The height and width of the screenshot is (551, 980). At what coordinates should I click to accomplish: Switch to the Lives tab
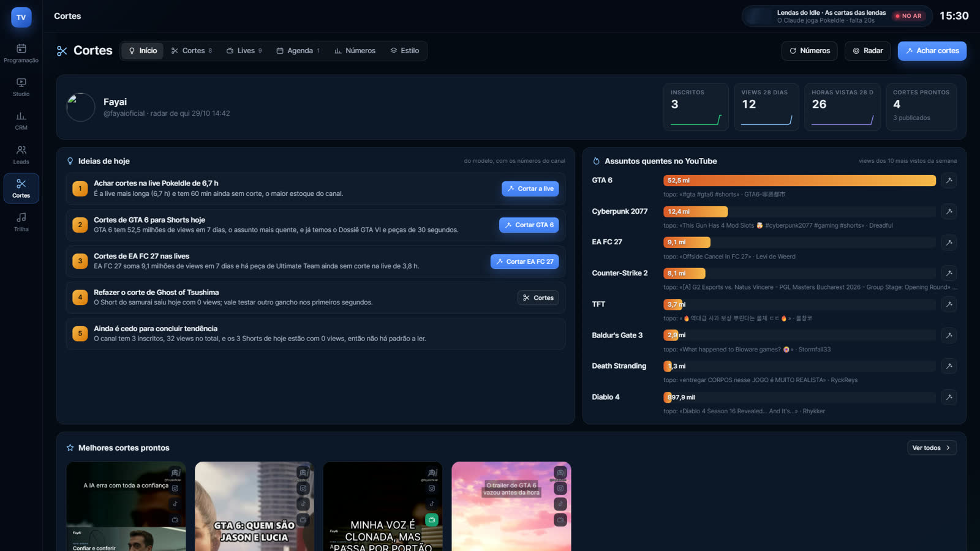coord(244,51)
